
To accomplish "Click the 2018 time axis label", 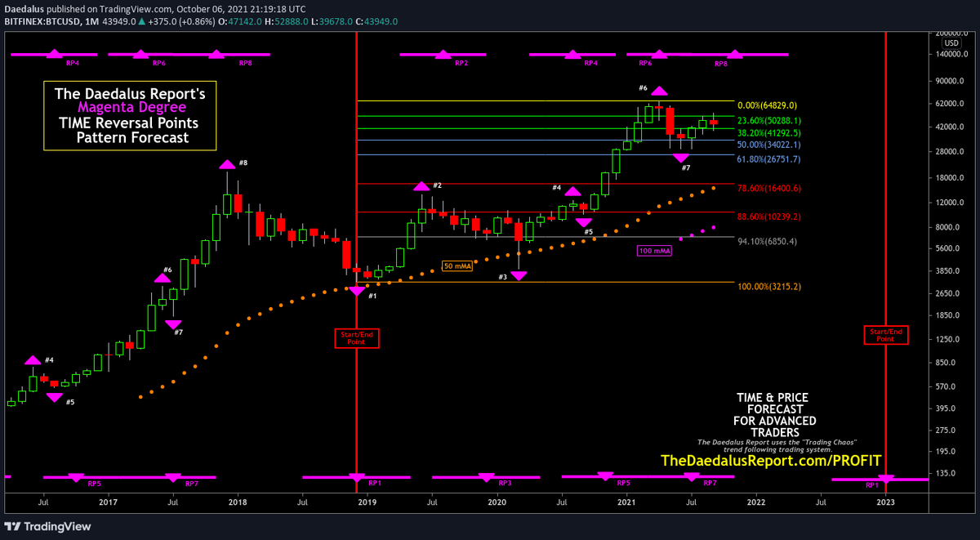I will (x=238, y=503).
